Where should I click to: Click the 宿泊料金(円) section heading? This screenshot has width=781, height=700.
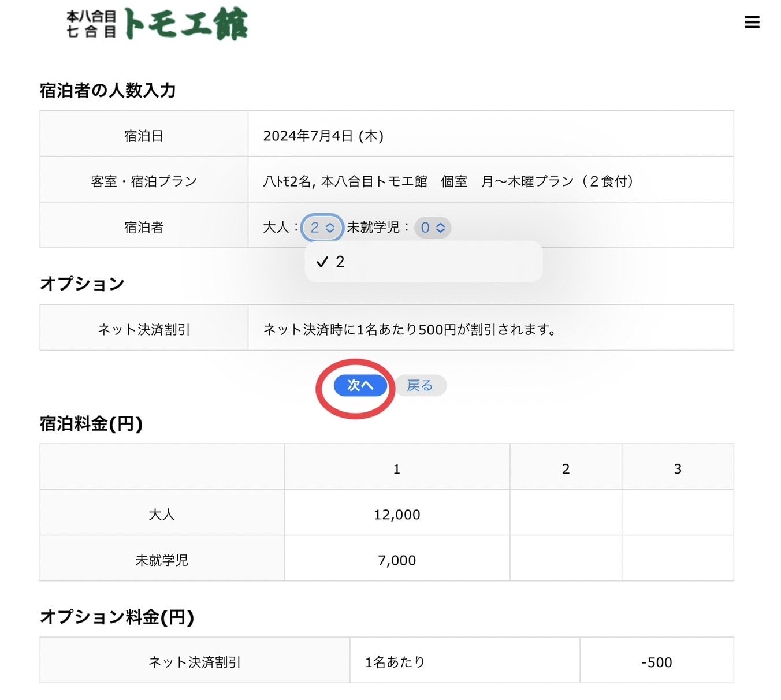click(91, 424)
